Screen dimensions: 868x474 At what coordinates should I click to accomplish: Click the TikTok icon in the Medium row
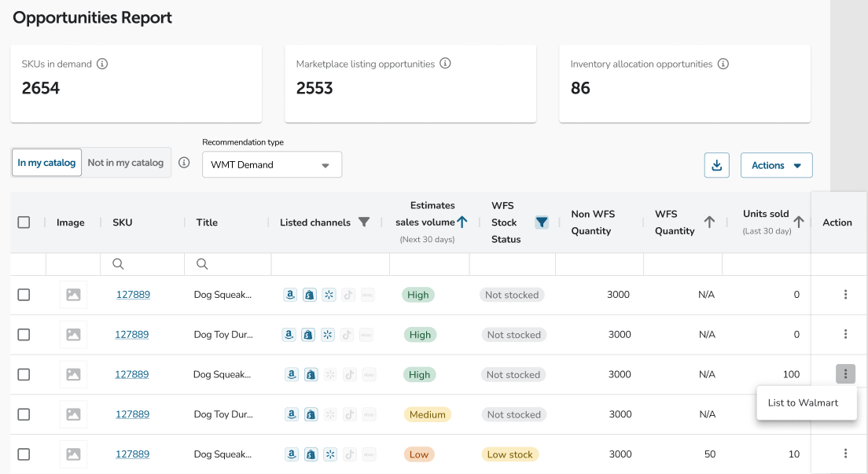pos(350,414)
